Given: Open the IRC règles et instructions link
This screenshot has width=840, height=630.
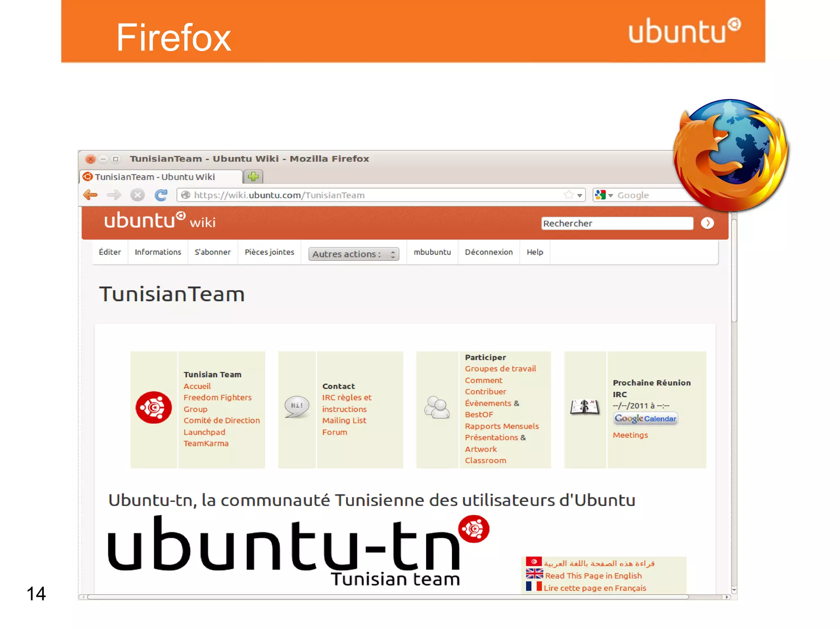Looking at the screenshot, I should [347, 403].
